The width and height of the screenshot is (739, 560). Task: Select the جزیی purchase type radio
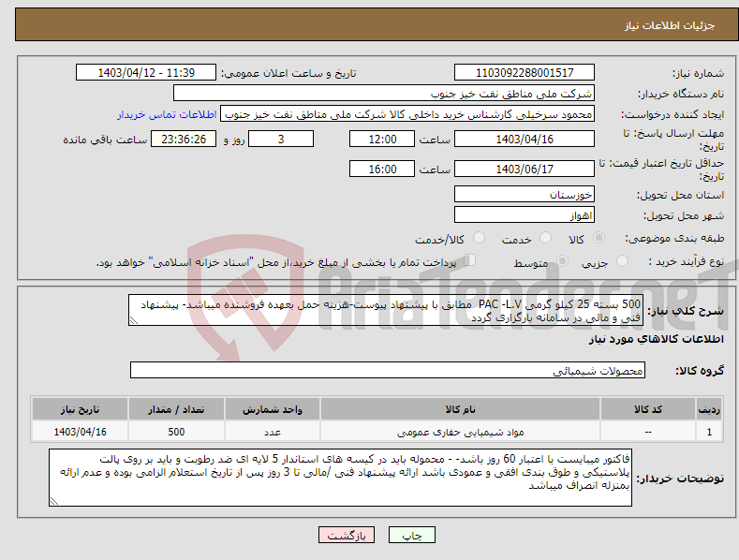(622, 260)
